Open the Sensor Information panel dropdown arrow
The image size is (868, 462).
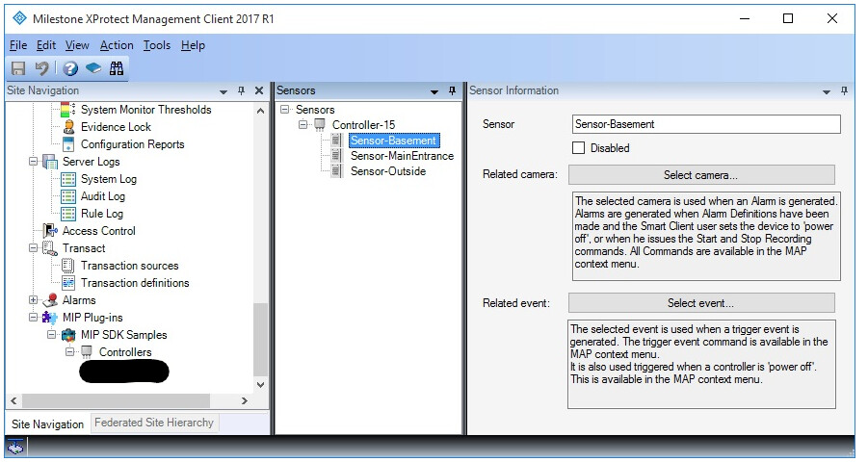[827, 91]
